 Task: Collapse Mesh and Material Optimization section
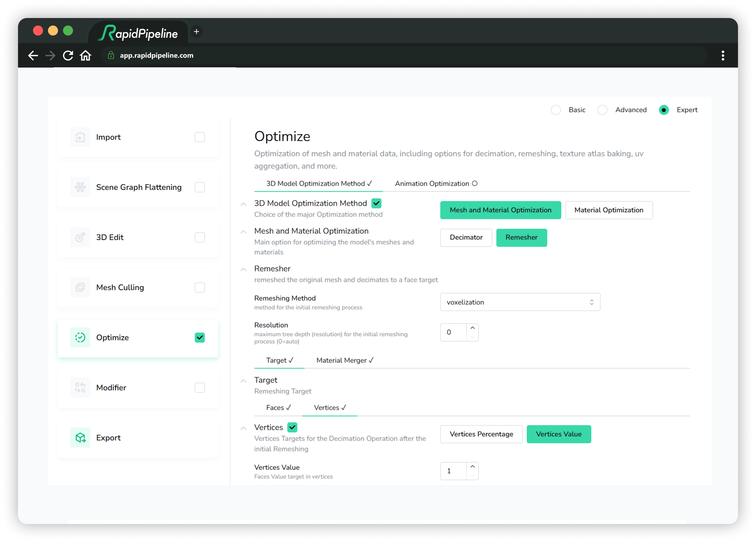(243, 232)
